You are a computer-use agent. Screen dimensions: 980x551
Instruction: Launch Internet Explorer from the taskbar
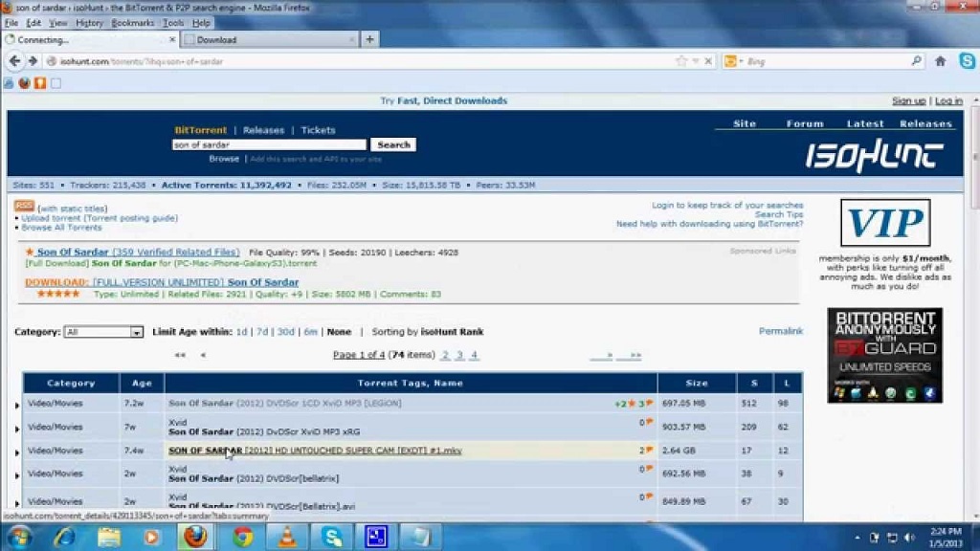[x=64, y=537]
